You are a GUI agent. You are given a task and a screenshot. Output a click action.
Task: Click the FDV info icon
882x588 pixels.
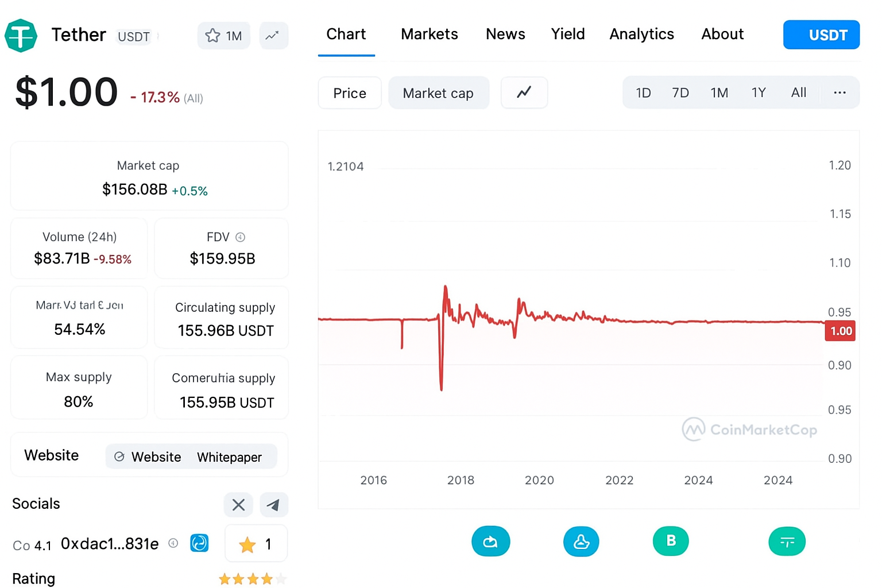[241, 237]
